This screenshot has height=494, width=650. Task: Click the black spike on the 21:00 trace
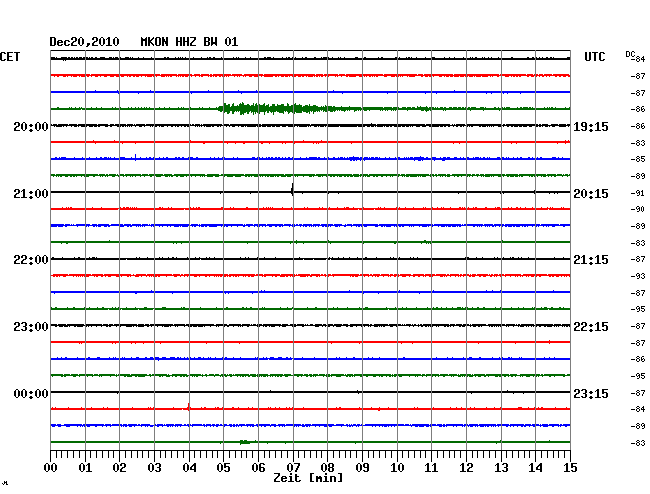tap(293, 190)
